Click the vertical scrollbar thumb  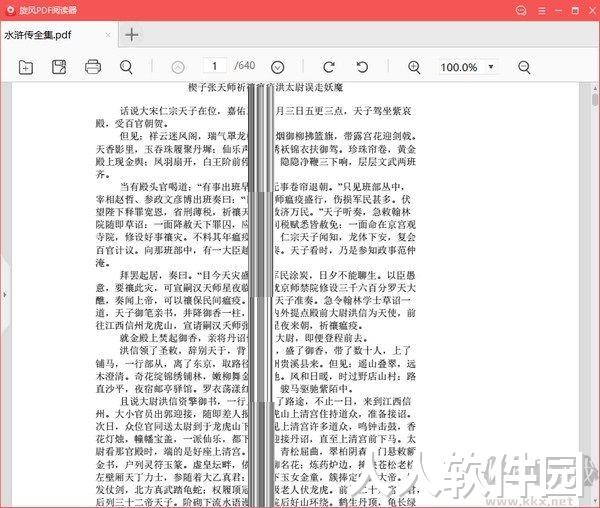click(594, 100)
